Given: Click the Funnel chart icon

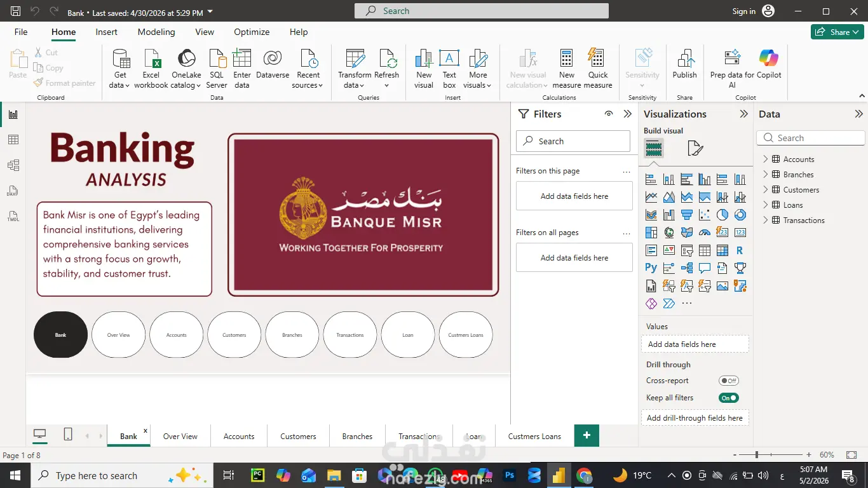Looking at the screenshot, I should point(687,215).
